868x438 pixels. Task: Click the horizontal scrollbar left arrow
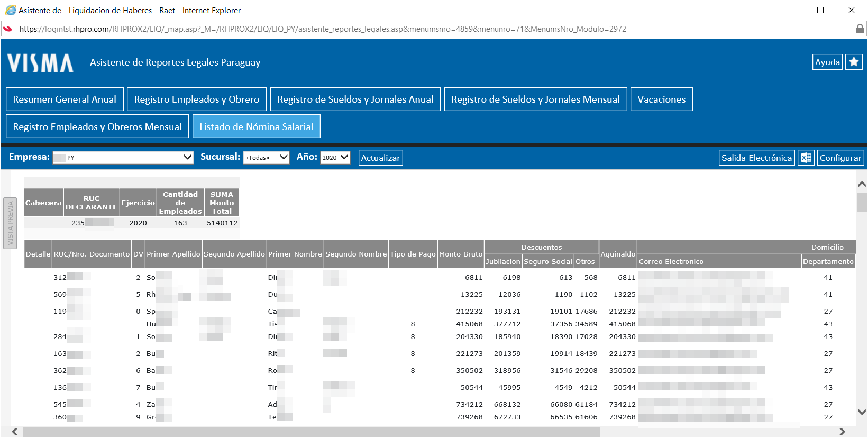pos(15,432)
